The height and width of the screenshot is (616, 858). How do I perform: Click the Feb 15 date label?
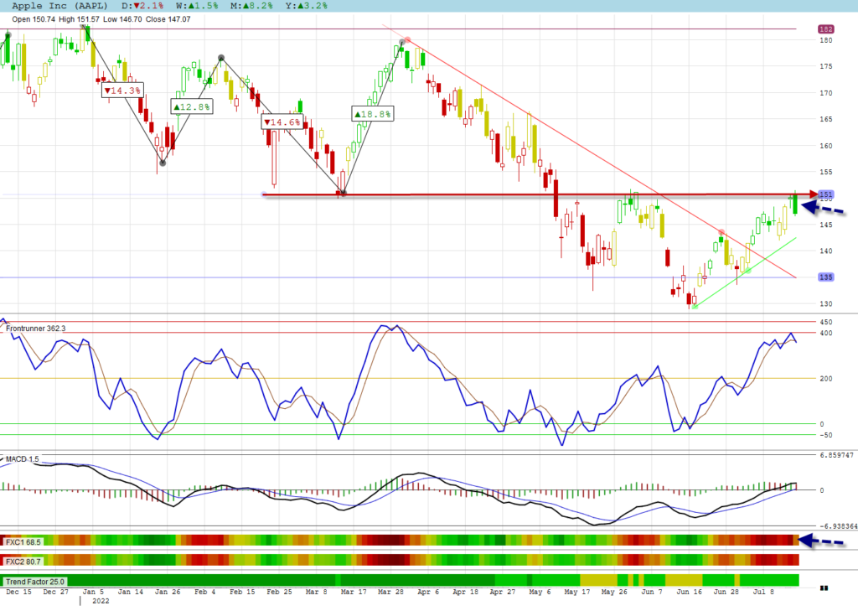click(242, 592)
